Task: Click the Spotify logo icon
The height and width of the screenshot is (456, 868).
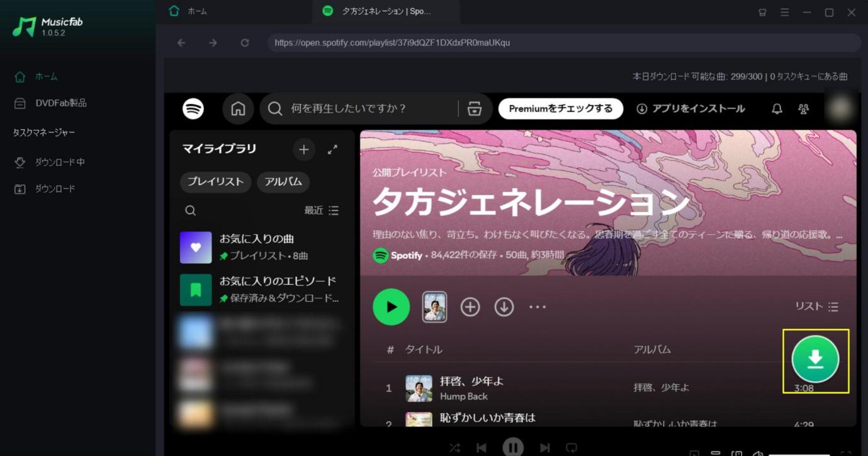Action: click(x=193, y=108)
